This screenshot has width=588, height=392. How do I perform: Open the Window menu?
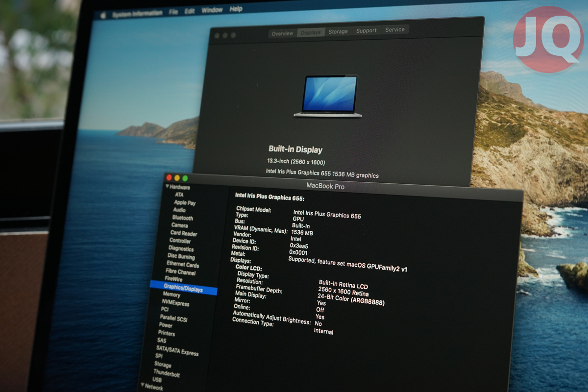[212, 10]
